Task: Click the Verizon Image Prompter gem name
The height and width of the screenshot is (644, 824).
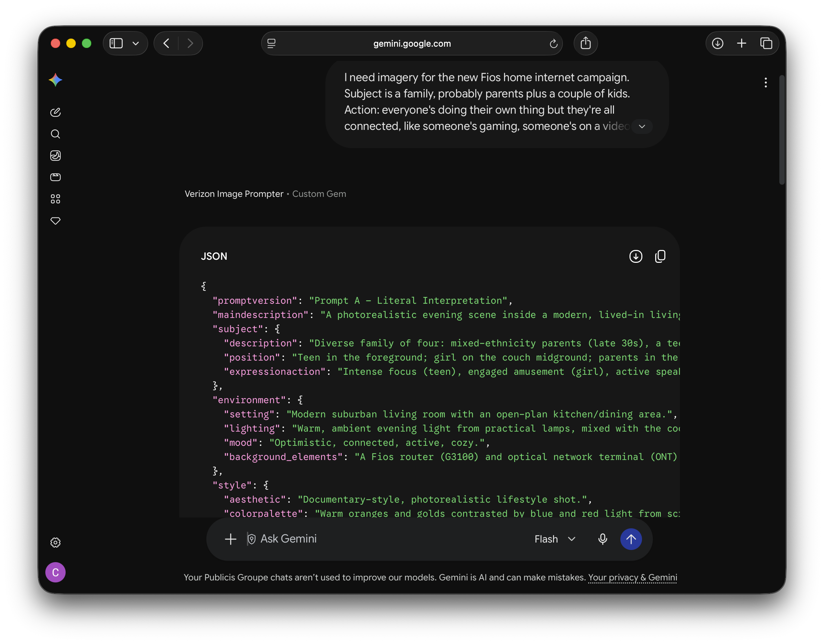Action: pos(234,194)
